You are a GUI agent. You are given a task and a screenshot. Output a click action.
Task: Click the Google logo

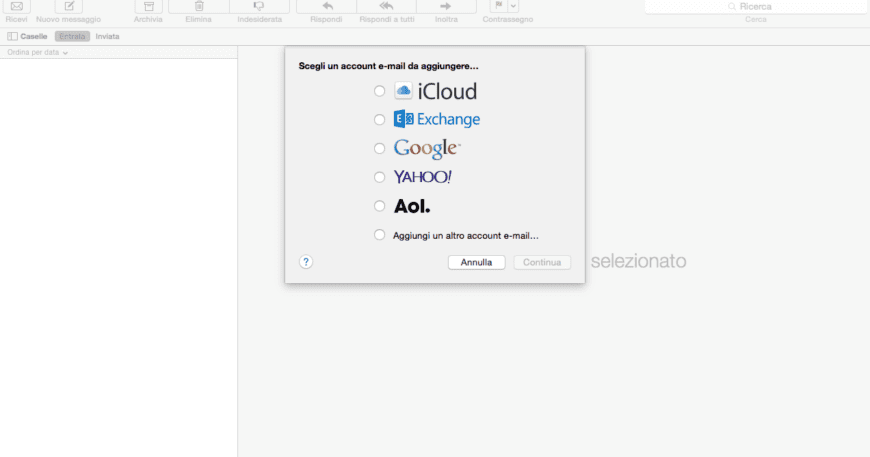click(x=427, y=148)
